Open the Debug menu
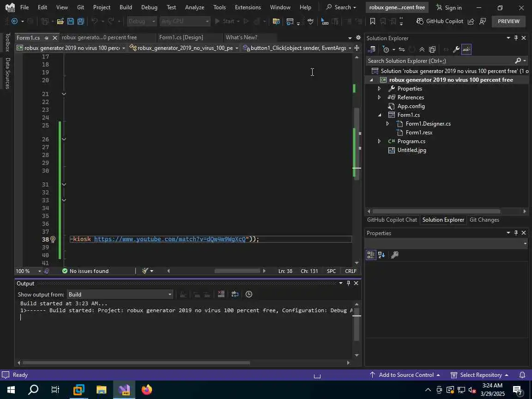Viewport: 532px width, 399px height. 149,7
